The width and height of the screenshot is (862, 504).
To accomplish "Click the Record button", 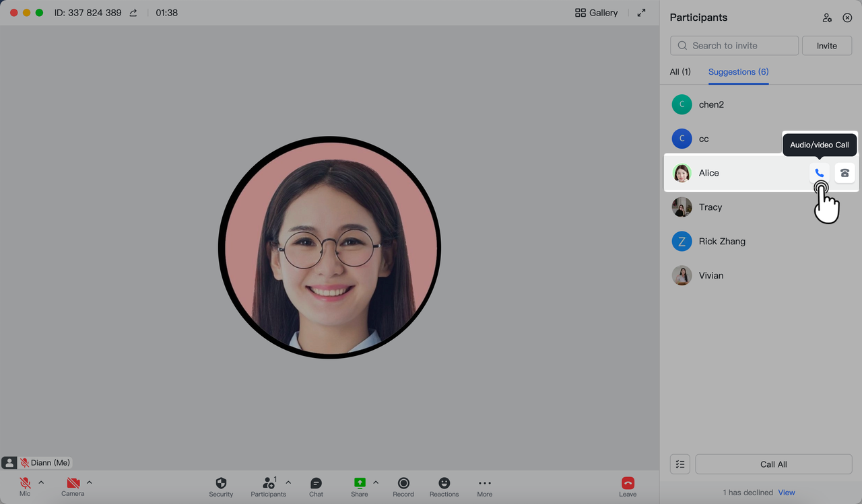I will point(403,484).
